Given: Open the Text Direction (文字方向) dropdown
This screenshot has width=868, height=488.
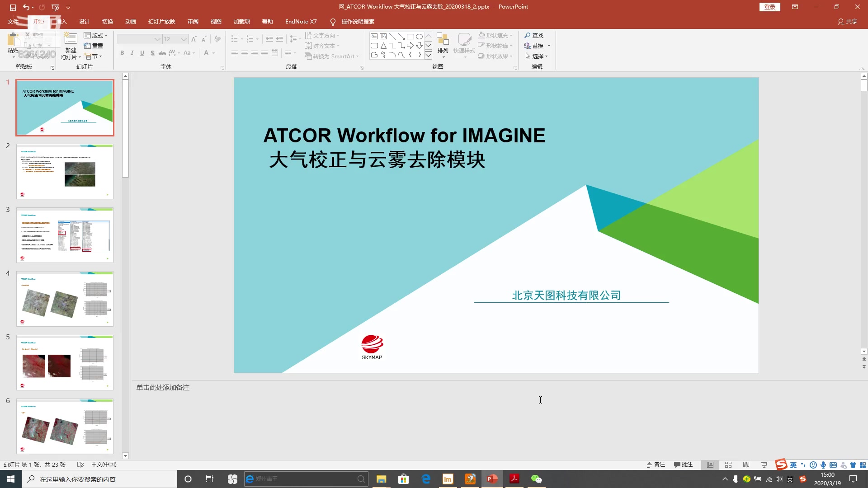Looking at the screenshot, I should (x=322, y=35).
